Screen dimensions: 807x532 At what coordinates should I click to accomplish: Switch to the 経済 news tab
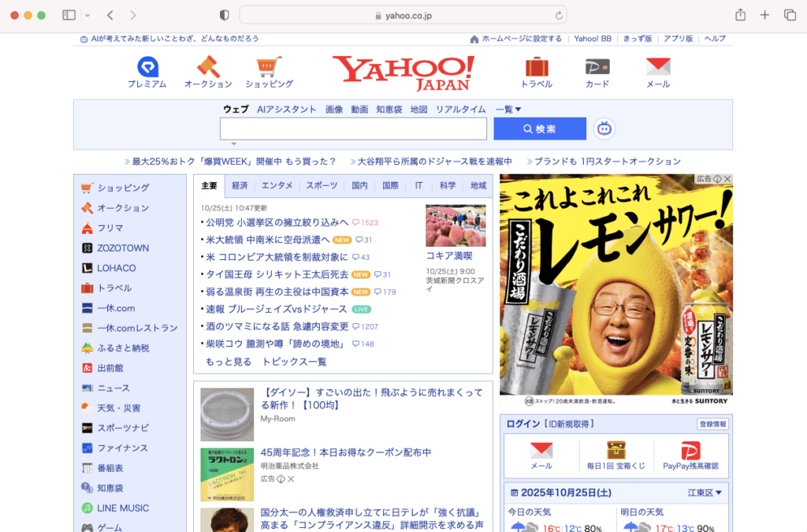tap(240, 186)
